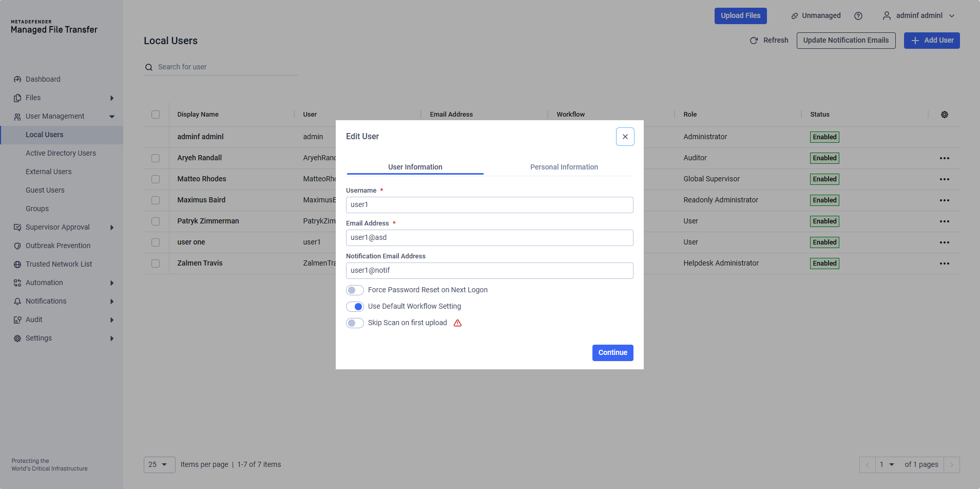980x489 pixels.
Task: Switch to the Personal Information tab
Action: [x=564, y=166]
